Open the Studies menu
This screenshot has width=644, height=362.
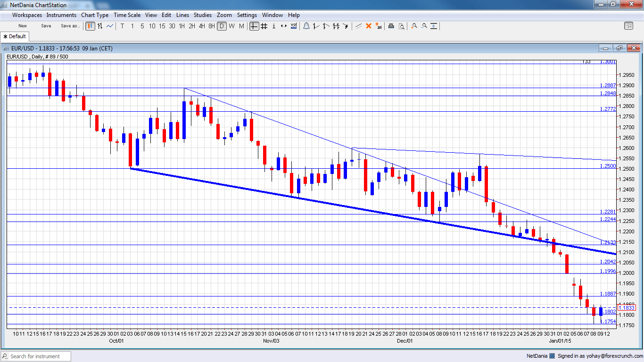coord(202,15)
